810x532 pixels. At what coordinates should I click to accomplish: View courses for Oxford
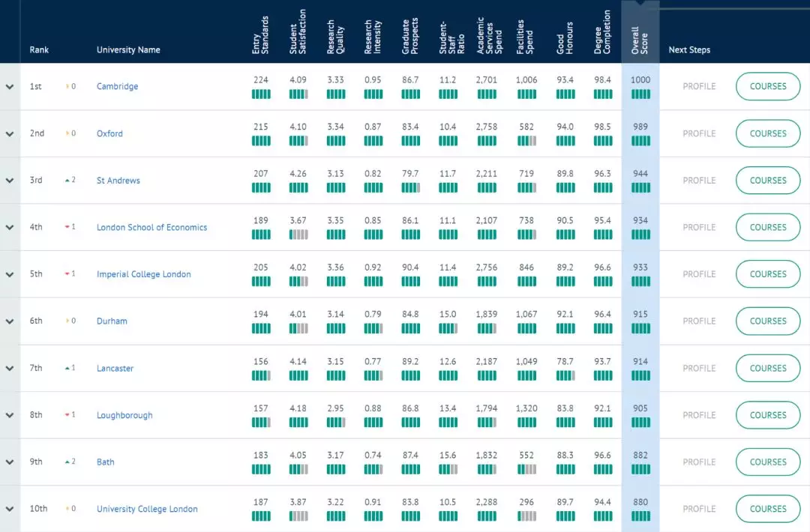[x=768, y=133]
